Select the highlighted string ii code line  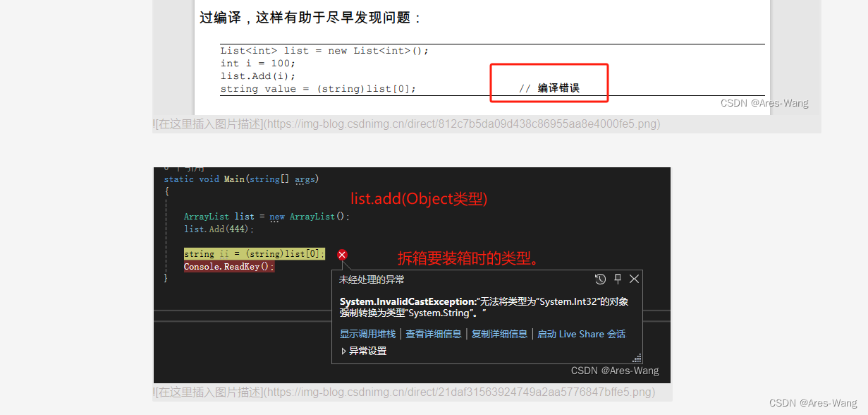[x=254, y=253]
